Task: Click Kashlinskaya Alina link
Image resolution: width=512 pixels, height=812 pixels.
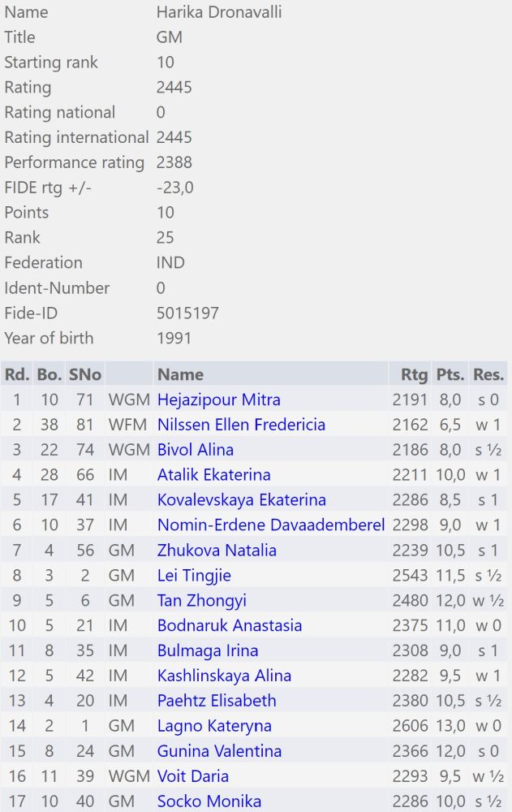Action: (224, 676)
